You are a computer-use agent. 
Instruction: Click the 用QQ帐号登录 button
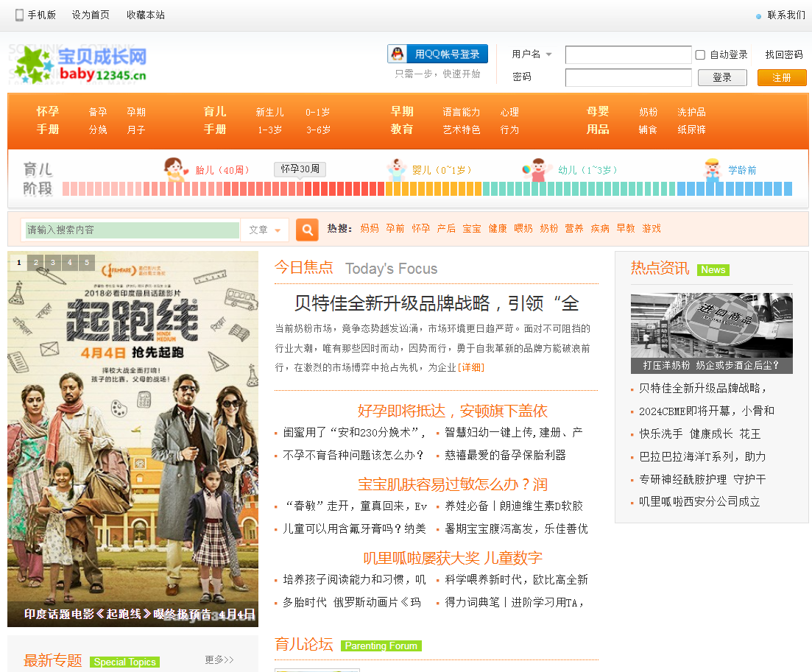[437, 54]
